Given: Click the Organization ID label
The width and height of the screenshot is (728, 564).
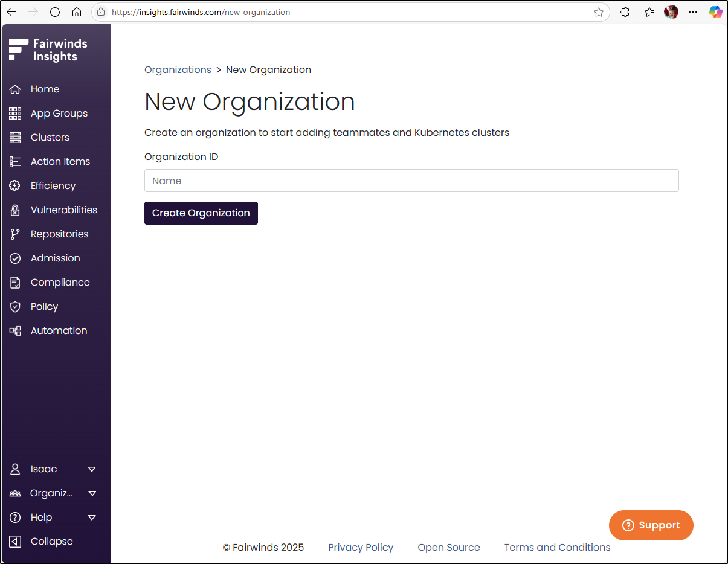Looking at the screenshot, I should click(181, 157).
